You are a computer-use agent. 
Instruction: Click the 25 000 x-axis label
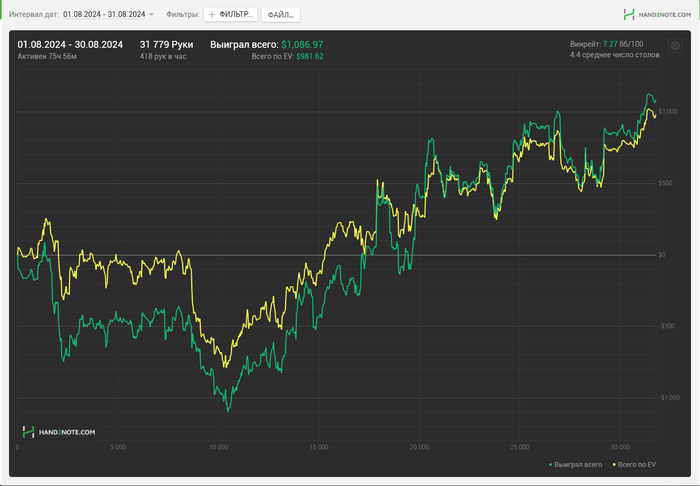[x=520, y=447]
